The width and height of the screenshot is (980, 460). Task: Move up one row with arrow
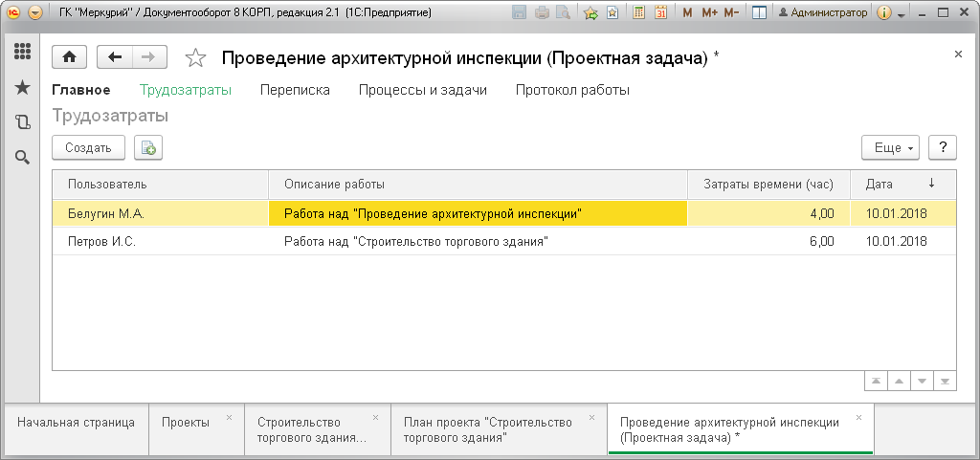(899, 382)
